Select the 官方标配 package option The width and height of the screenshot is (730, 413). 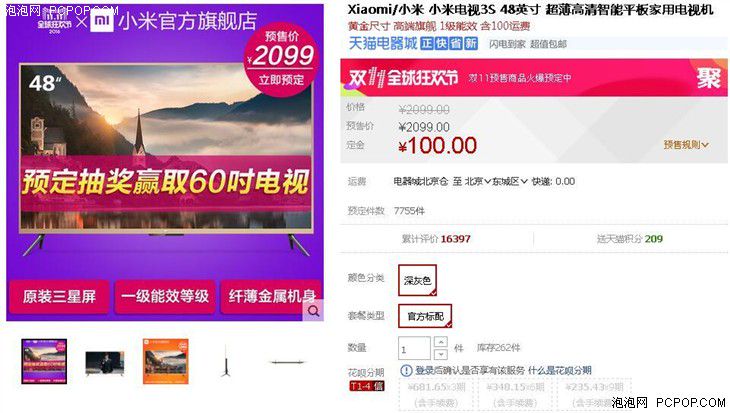click(x=425, y=316)
